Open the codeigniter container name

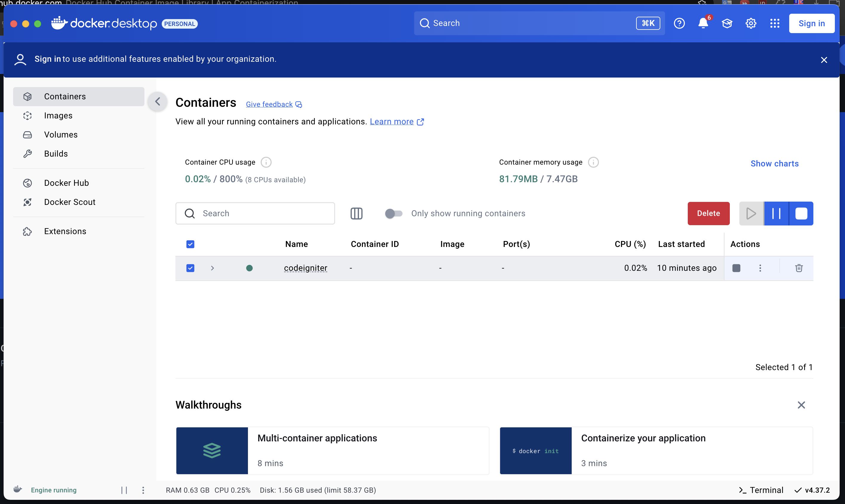pos(306,268)
